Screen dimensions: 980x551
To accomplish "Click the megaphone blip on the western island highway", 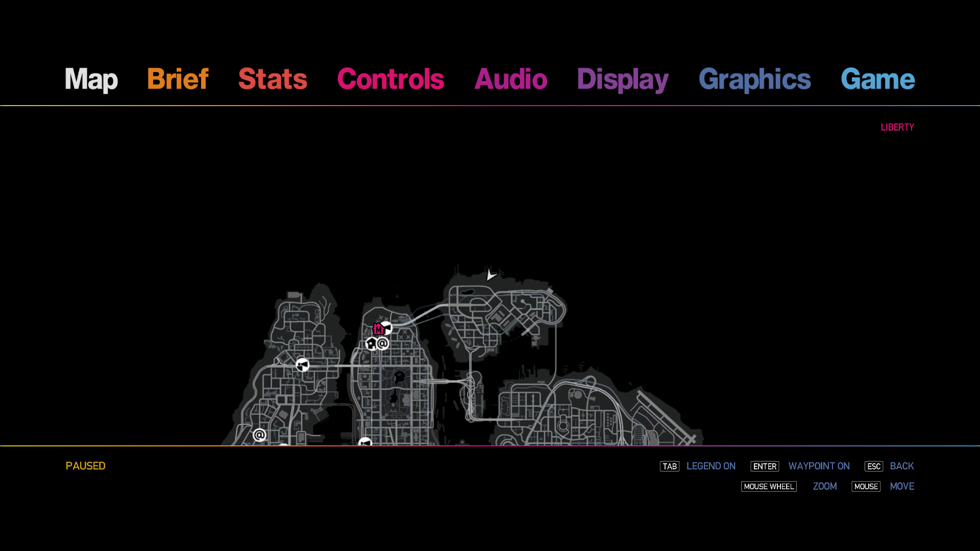I will pyautogui.click(x=303, y=365).
